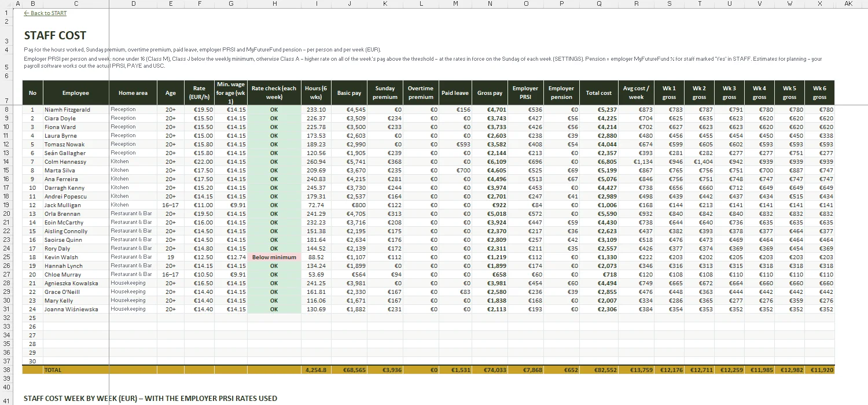Click Colm Hennessy's Wk 2 gross €1,404
This screenshot has height=405, width=868.
700,161
